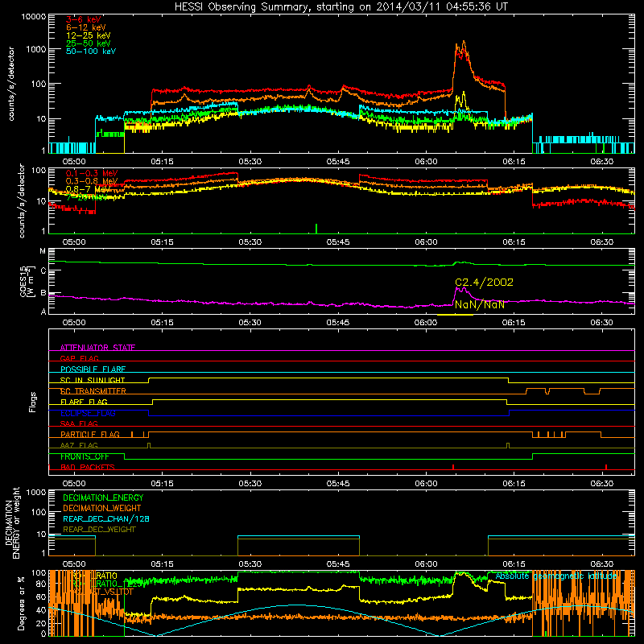This screenshot has height=644, width=644.
Task: Select the 6-12 keV legend label
Action: point(86,27)
